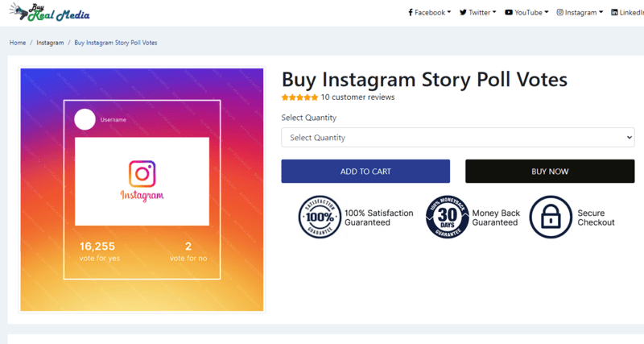Click the BUY NOW button
Image resolution: width=644 pixels, height=344 pixels.
click(550, 172)
